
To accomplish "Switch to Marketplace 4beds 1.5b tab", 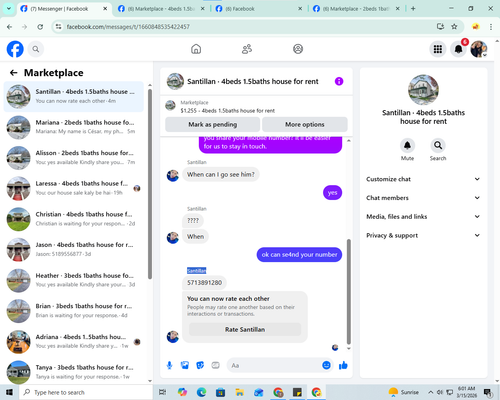I will tap(161, 9).
